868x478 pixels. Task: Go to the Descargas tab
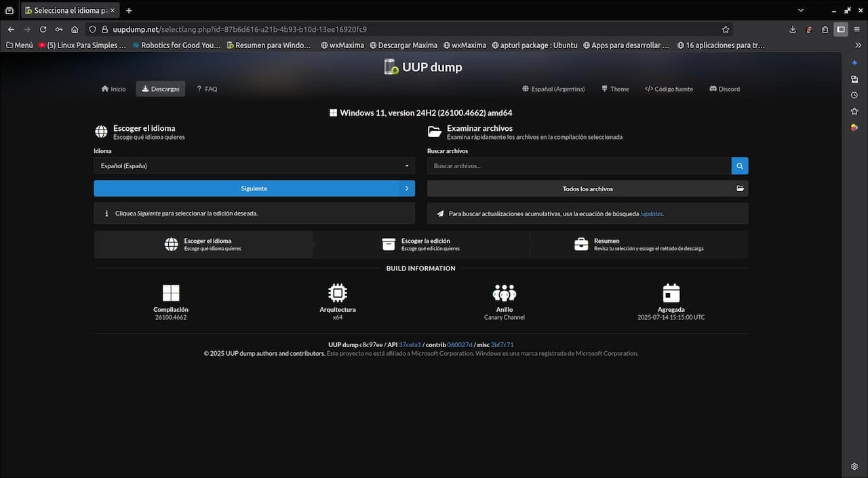click(160, 89)
